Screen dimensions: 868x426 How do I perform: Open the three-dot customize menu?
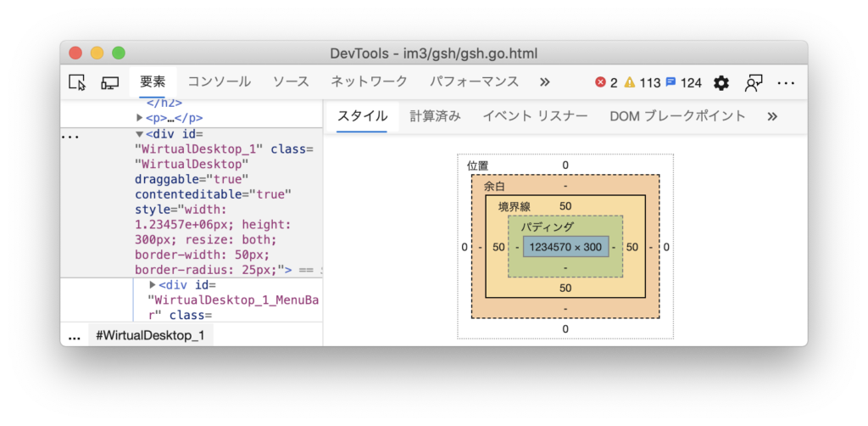[x=786, y=82]
